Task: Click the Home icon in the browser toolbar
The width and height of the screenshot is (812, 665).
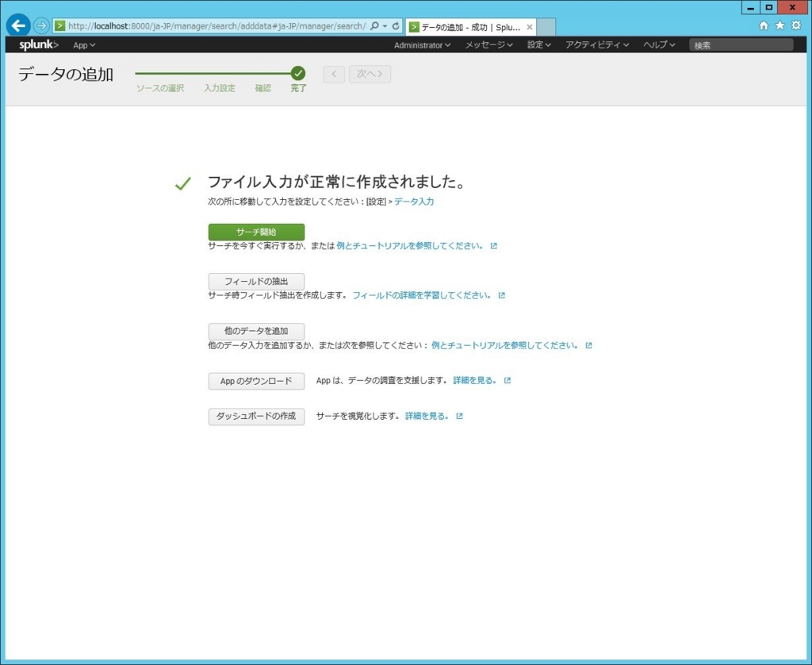Action: coord(764,25)
